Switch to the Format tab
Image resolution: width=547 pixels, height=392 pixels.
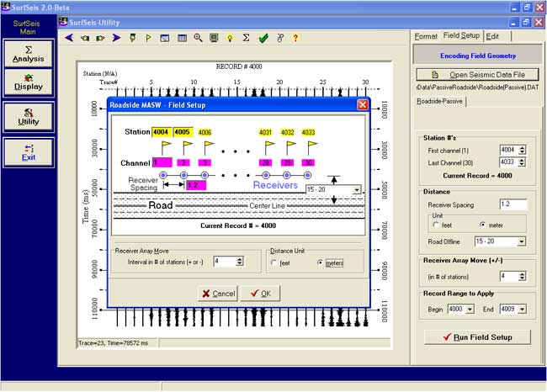[x=426, y=36]
